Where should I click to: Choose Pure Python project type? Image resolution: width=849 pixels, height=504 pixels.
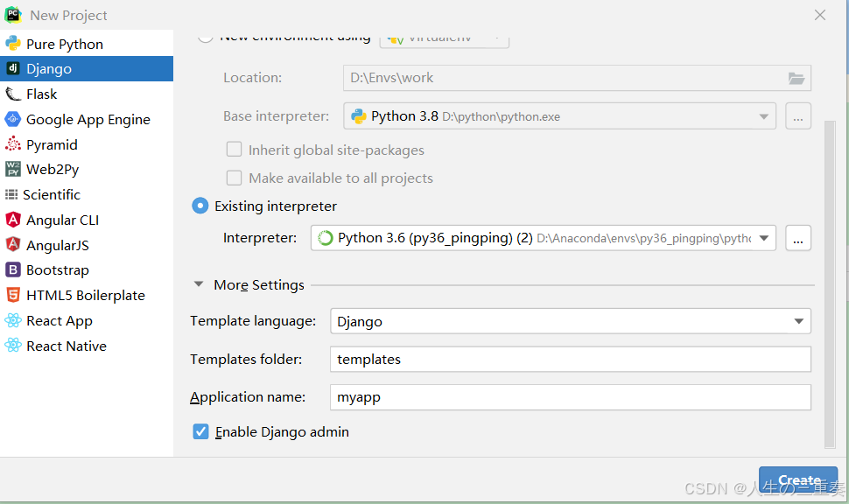87,44
